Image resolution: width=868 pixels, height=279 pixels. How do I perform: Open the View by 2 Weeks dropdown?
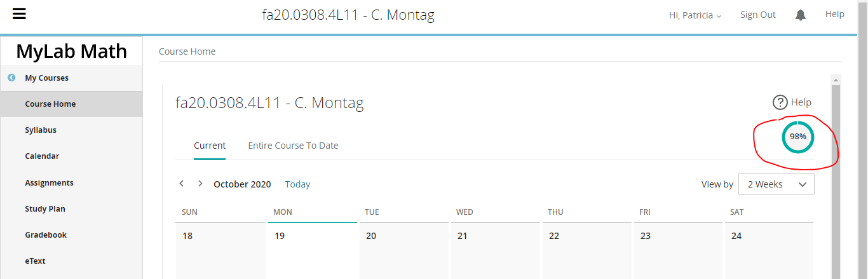[776, 184]
